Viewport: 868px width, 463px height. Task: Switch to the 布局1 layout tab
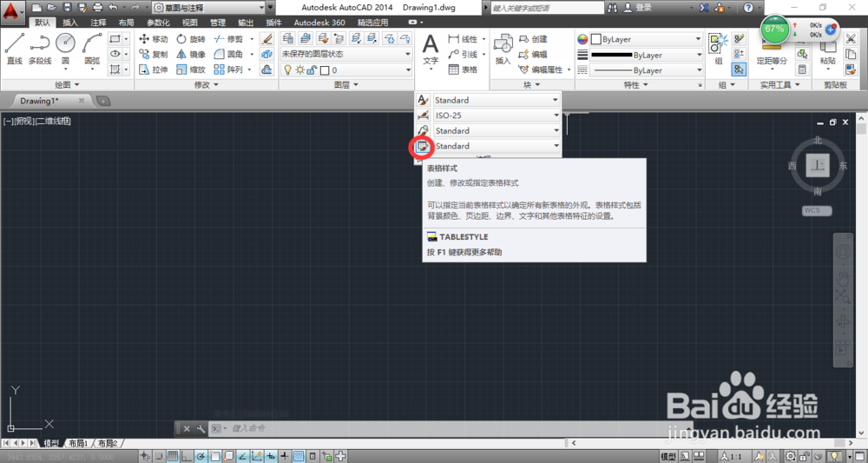78,444
